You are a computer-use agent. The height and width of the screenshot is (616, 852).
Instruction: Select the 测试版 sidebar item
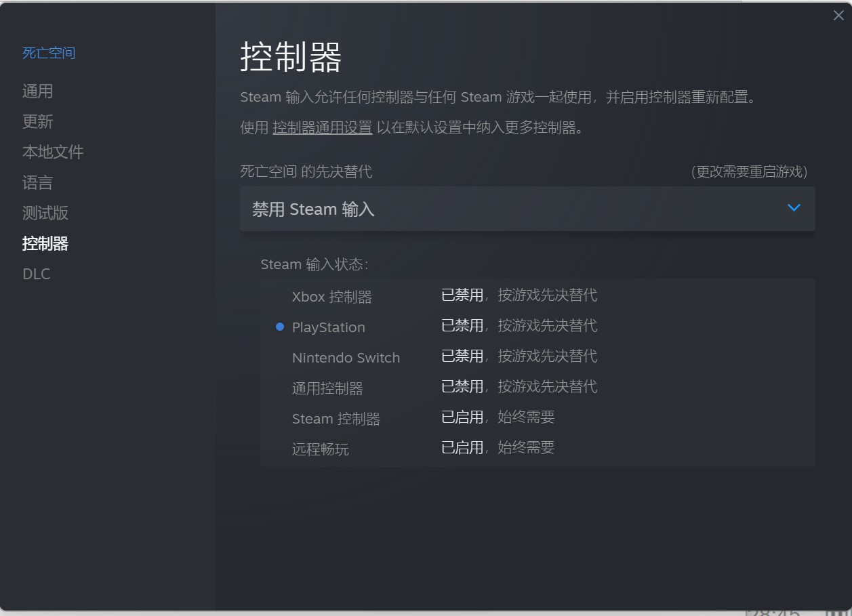click(x=45, y=213)
